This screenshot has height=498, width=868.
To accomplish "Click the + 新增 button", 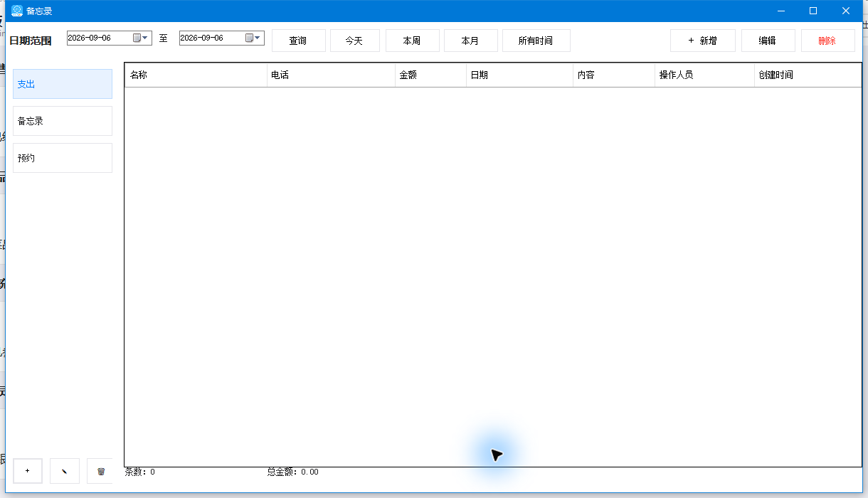I will point(702,41).
